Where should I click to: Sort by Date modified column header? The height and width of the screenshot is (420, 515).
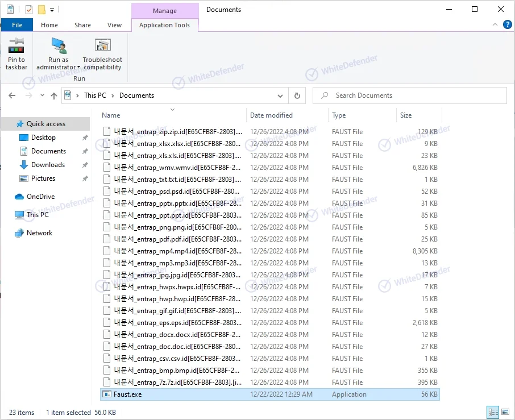click(x=271, y=115)
